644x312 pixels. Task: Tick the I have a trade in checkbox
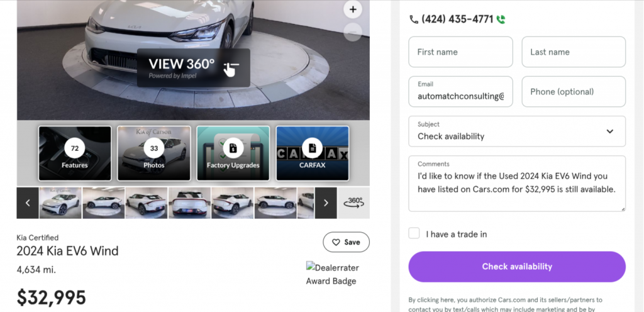point(414,233)
